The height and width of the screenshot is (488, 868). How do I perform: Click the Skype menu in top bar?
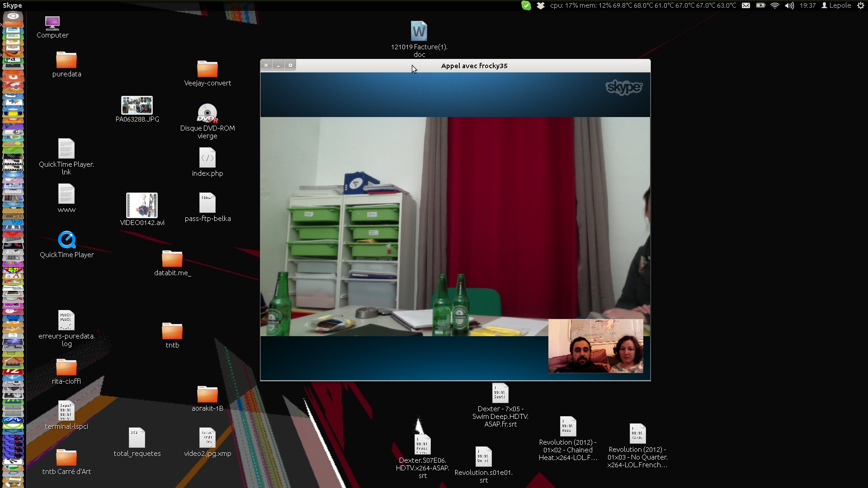(x=12, y=5)
